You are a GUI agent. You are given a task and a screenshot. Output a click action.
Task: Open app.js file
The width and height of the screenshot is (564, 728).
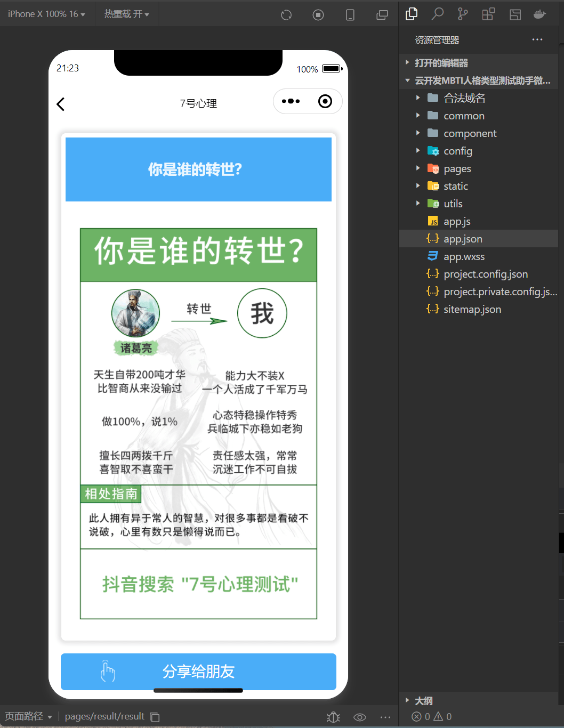(x=479, y=221)
